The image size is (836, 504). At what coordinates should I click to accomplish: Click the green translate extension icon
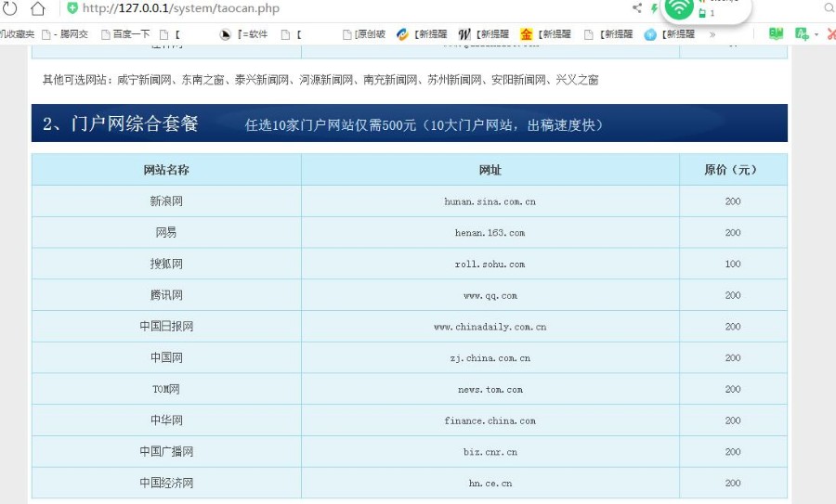tap(802, 34)
